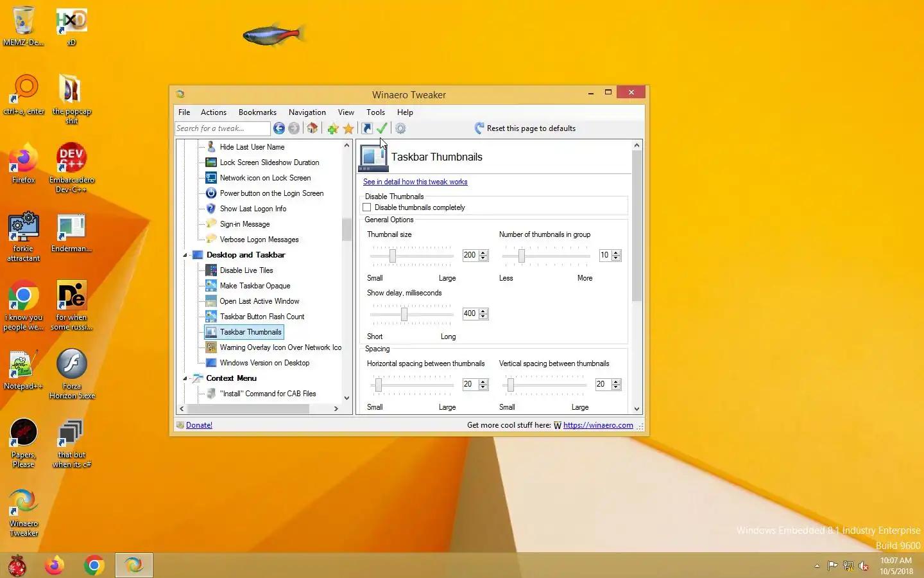Open 'See in detail how this tweak works' link
Screen dimensions: 924x578
pyautogui.click(x=415, y=182)
